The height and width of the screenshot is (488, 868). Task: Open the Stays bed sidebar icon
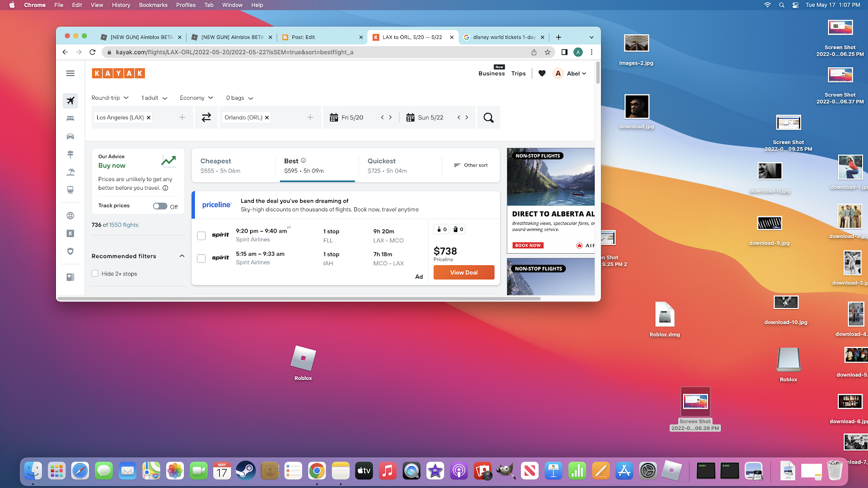pos(71,119)
